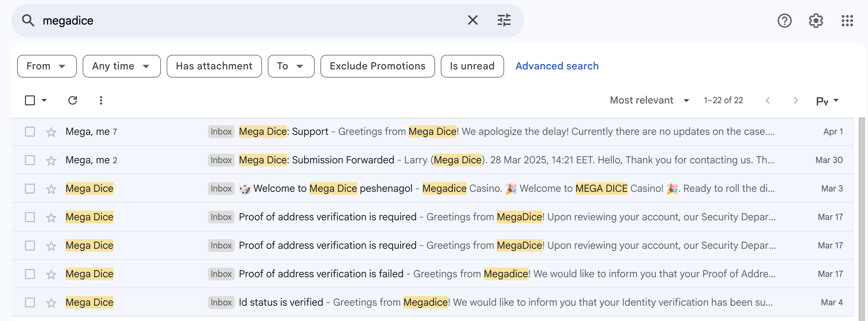Refresh the search results list
This screenshot has height=321, width=868.
[x=73, y=100]
